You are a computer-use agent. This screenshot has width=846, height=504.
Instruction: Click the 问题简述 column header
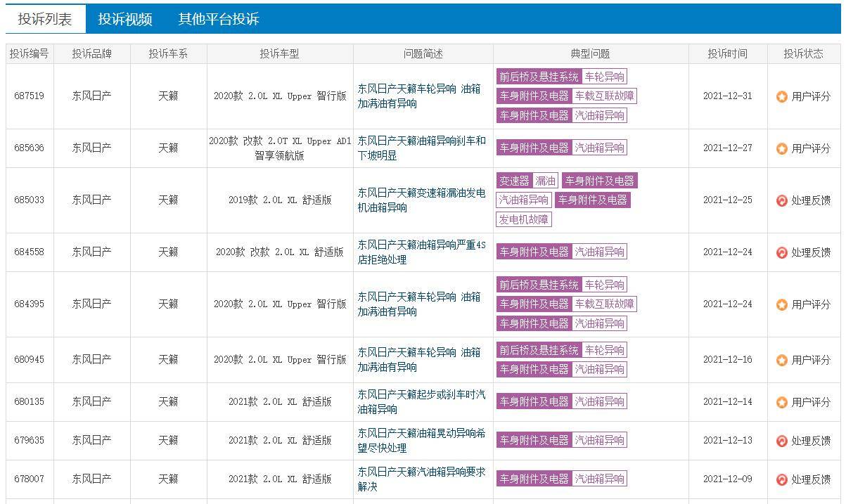423,54
